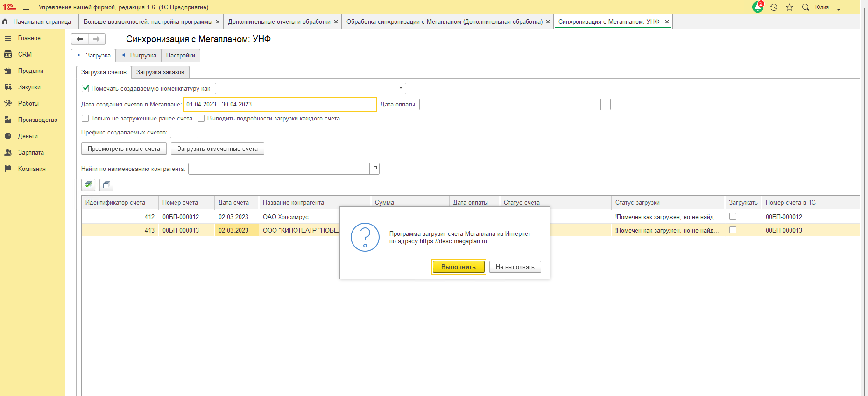Switch to the 'Настройки' tab
868x396 pixels.
[x=180, y=56]
